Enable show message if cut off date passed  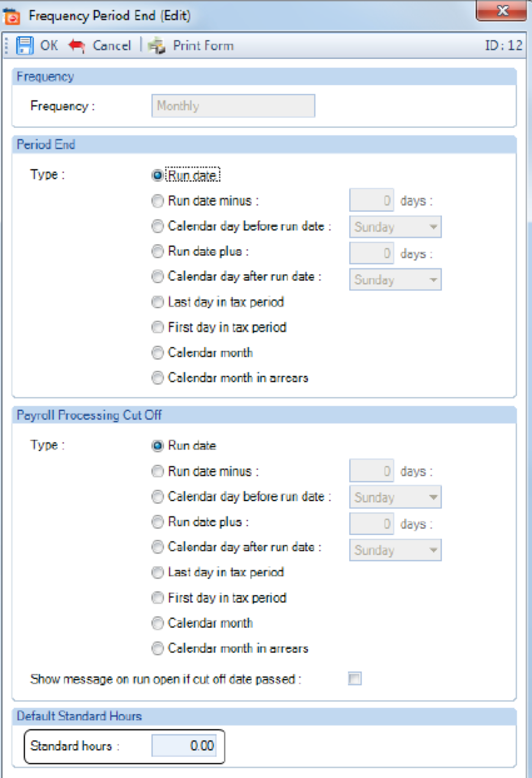(354, 679)
